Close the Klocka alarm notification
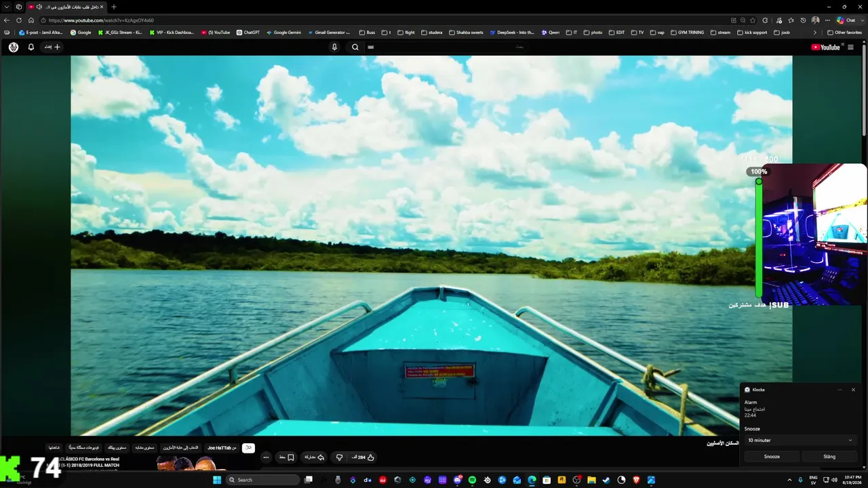Image resolution: width=868 pixels, height=488 pixels. point(853,390)
